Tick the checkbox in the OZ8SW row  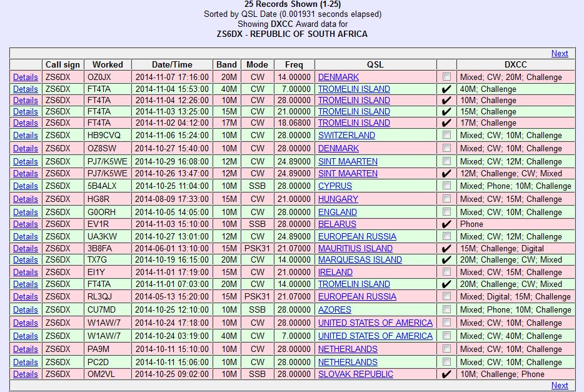click(x=446, y=148)
